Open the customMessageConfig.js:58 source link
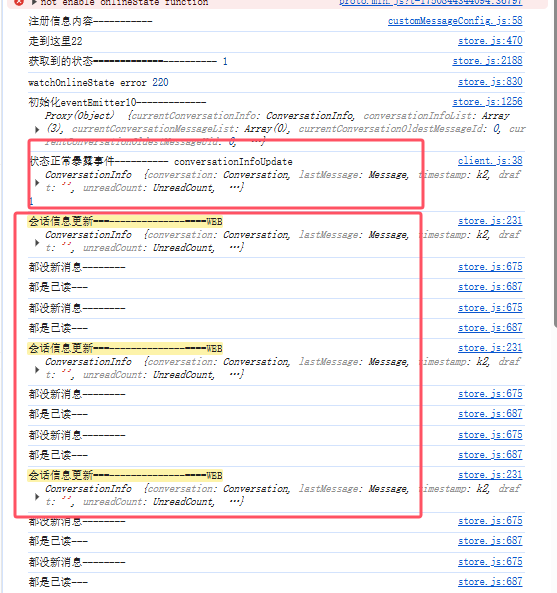The image size is (557, 593). pos(455,21)
